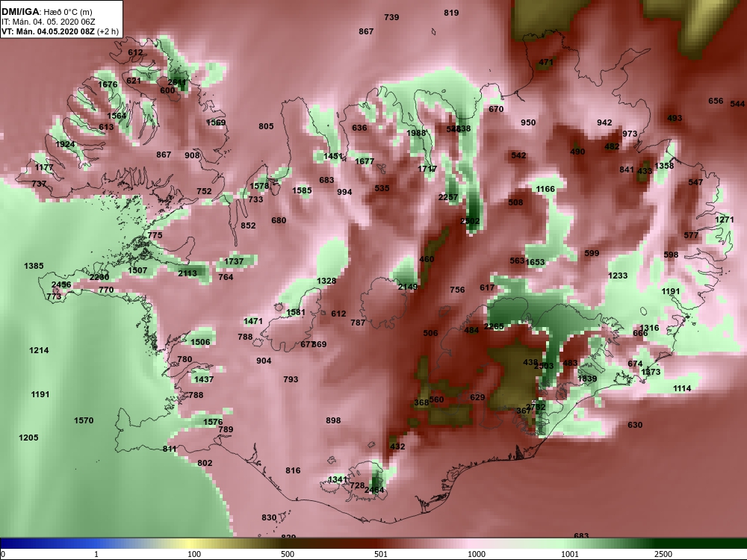Click the 973 label
The width and height of the screenshot is (747, 560).
tap(630, 134)
